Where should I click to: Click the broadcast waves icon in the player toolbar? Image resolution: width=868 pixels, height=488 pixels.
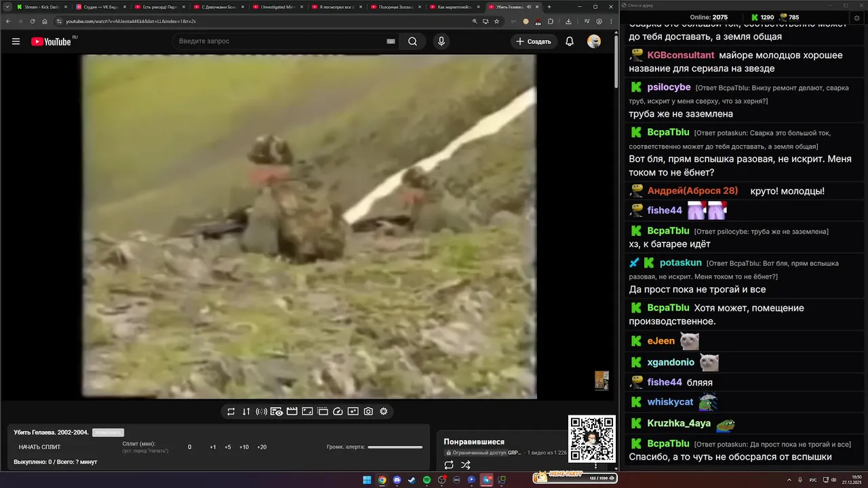(261, 411)
